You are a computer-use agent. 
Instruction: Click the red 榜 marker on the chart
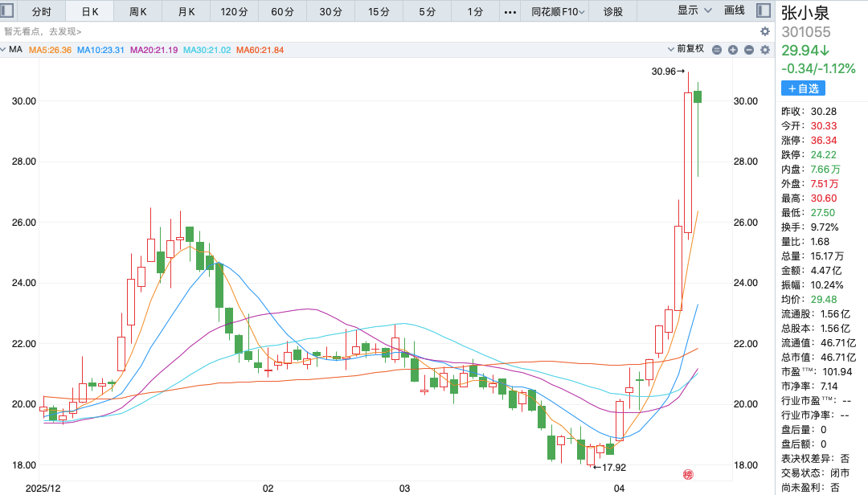[687, 476]
